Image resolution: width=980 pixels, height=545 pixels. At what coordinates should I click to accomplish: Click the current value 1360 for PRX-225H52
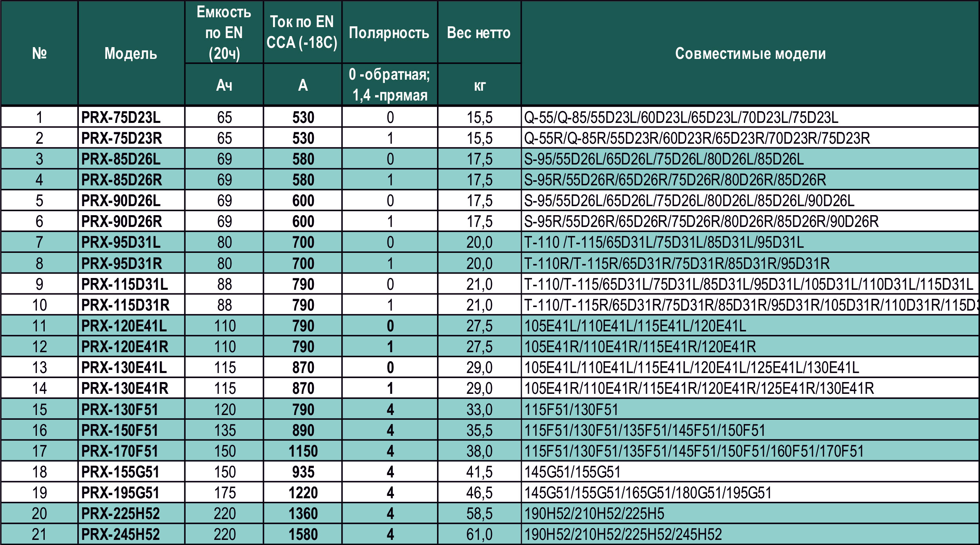tap(303, 513)
